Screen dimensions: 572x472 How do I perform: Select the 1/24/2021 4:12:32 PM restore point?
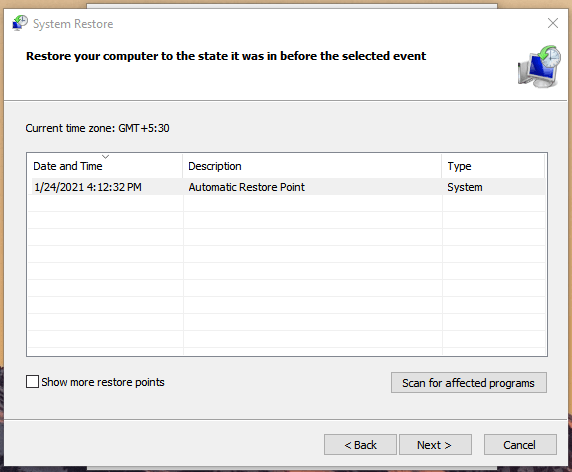(x=88, y=187)
